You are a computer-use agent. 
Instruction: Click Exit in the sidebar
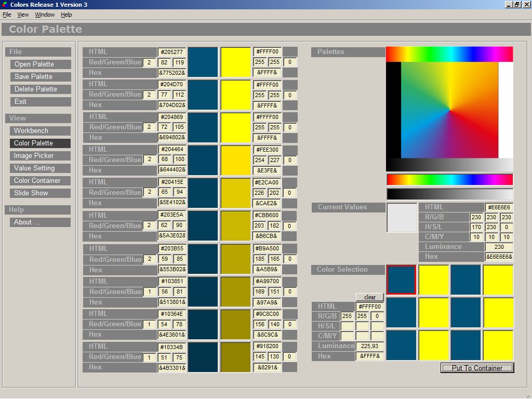[41, 102]
